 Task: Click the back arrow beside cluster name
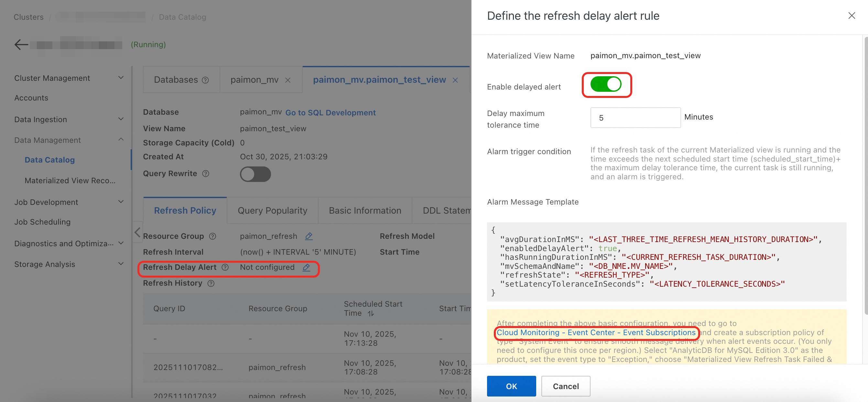(x=21, y=45)
